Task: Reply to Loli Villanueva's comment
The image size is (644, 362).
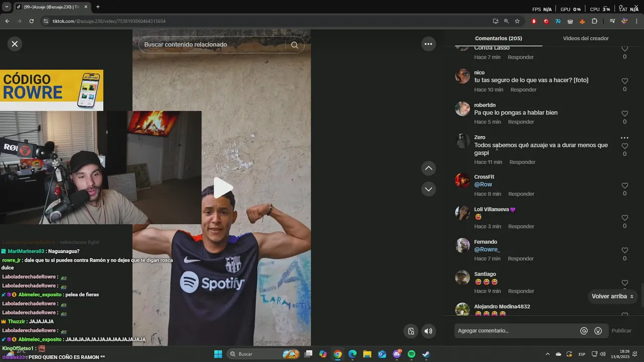Action: click(x=521, y=226)
